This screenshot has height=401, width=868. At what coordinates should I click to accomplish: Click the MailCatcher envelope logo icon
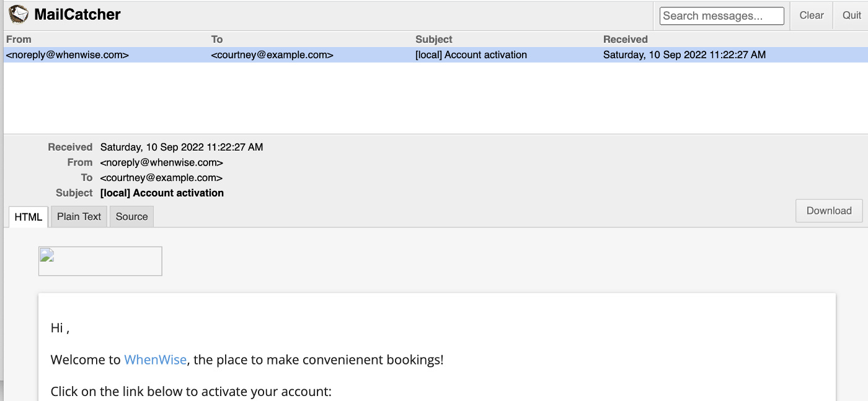(18, 14)
